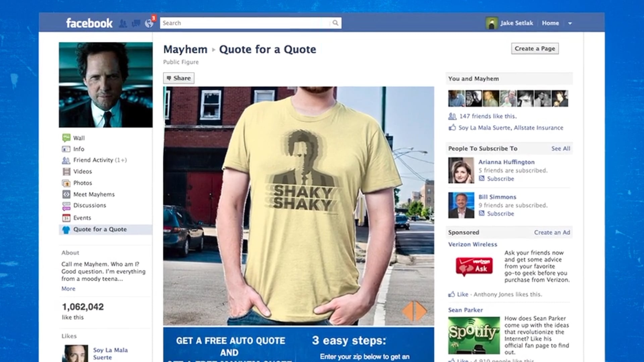Open the account dropdown arrow
The height and width of the screenshot is (362, 644).
tap(570, 23)
